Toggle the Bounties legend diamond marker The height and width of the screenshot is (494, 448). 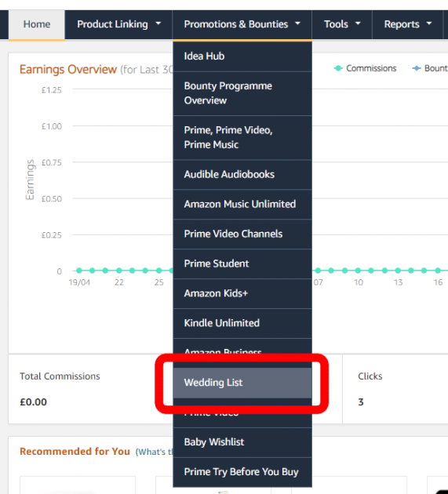coord(417,68)
